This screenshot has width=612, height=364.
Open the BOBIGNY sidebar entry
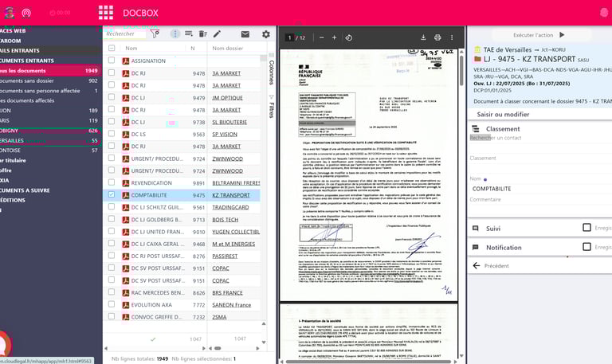point(51,131)
